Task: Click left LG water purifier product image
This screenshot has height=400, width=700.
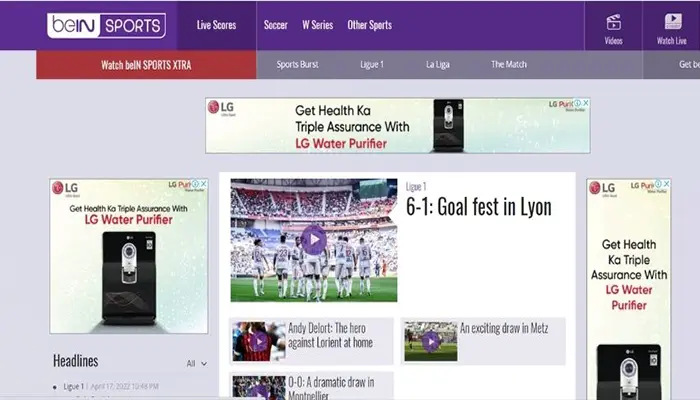Action: coord(129,278)
